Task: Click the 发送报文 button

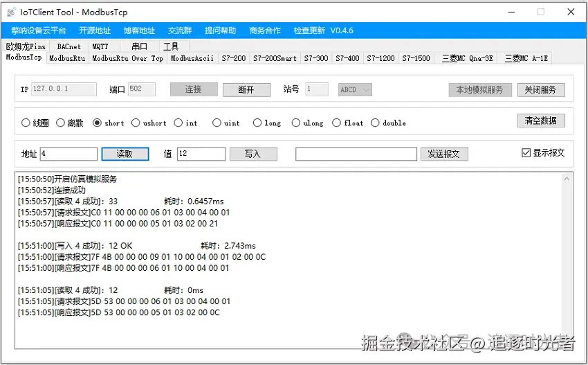Action: pos(444,154)
